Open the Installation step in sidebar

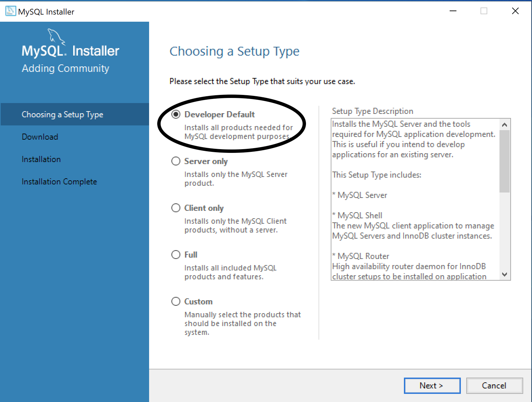pyautogui.click(x=41, y=159)
